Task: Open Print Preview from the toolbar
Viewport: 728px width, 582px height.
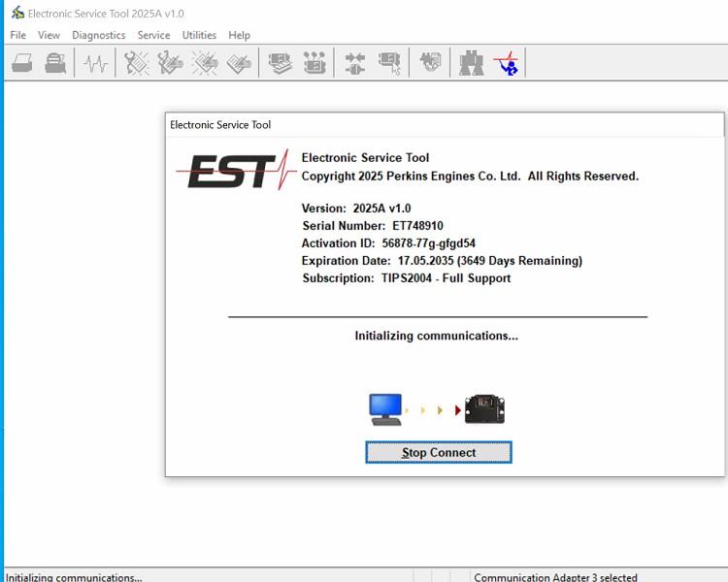Action: (56, 64)
